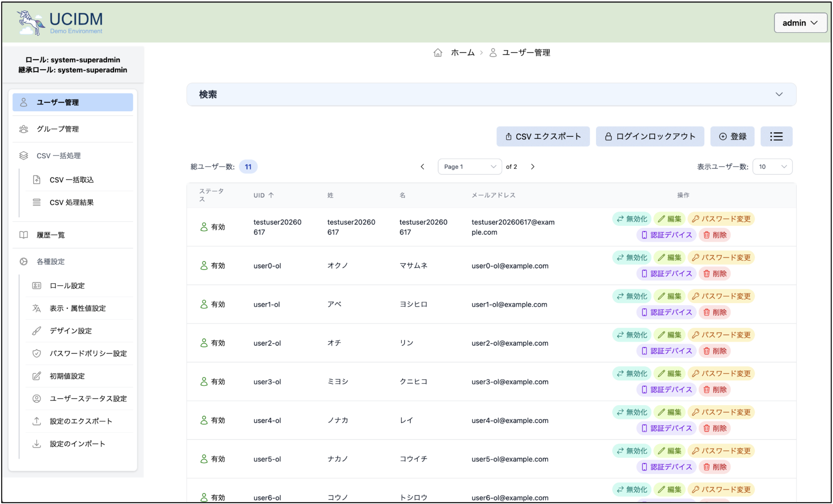Click the home icon in breadcrumb

coord(438,53)
